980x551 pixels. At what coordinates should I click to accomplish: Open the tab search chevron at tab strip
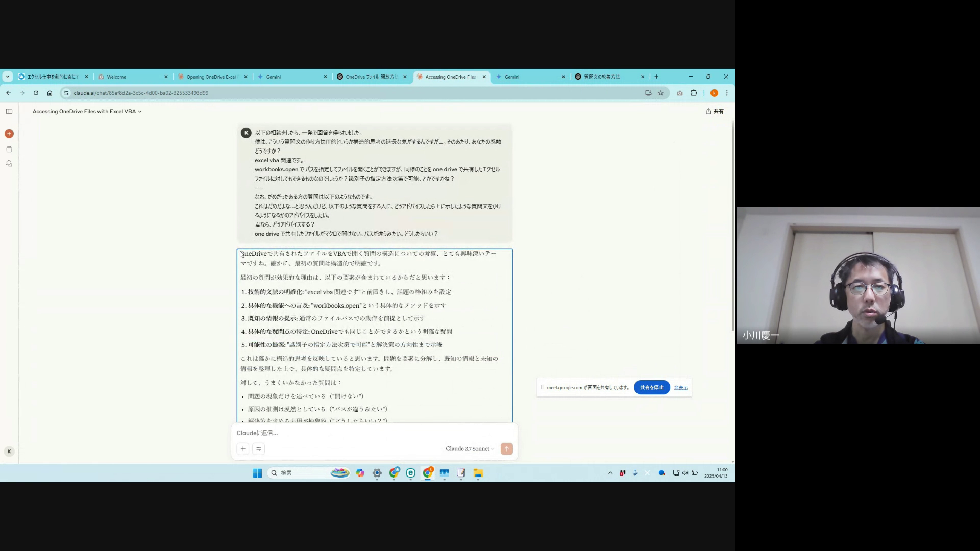pyautogui.click(x=8, y=77)
